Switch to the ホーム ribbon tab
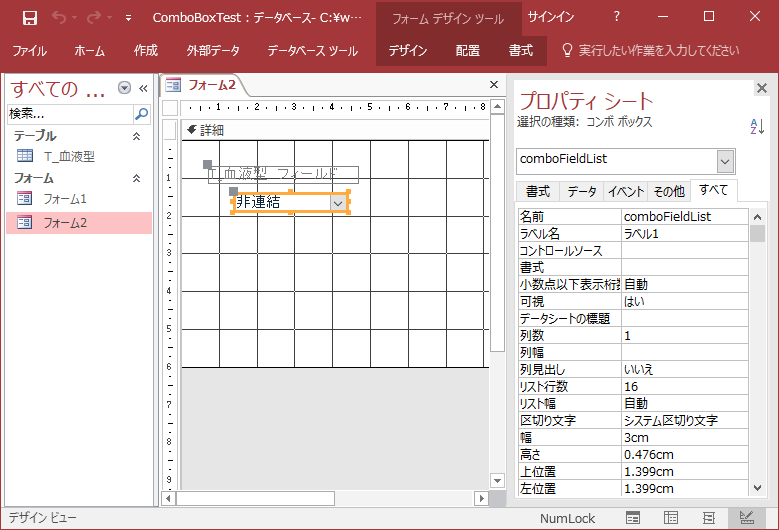 tap(89, 51)
